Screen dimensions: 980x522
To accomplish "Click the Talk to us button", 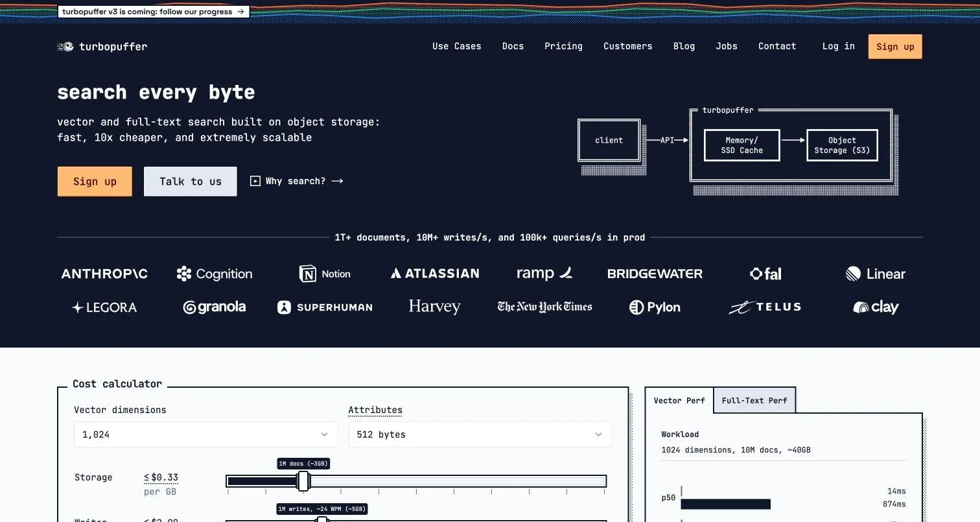I will click(191, 181).
